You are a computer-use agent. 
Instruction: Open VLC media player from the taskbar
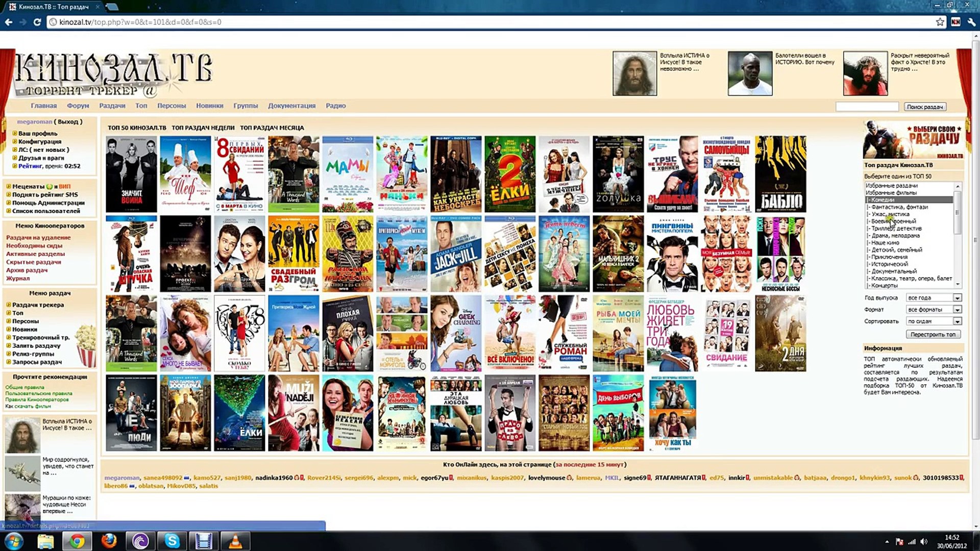point(235,541)
